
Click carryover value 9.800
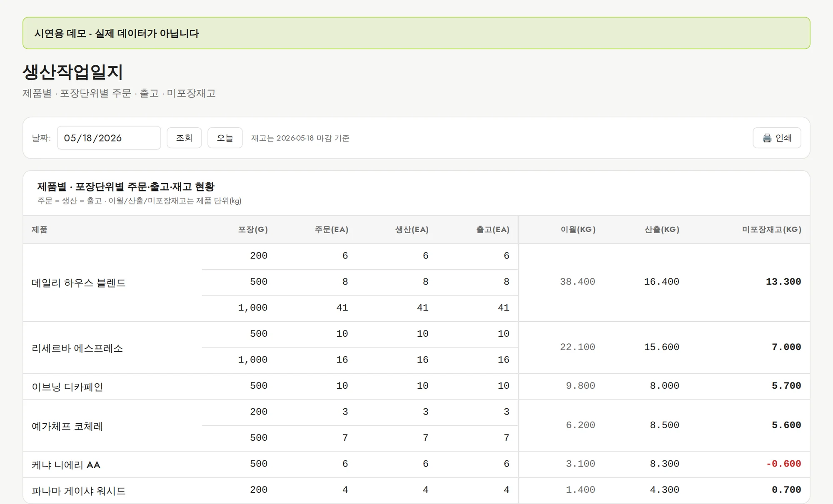tap(581, 386)
